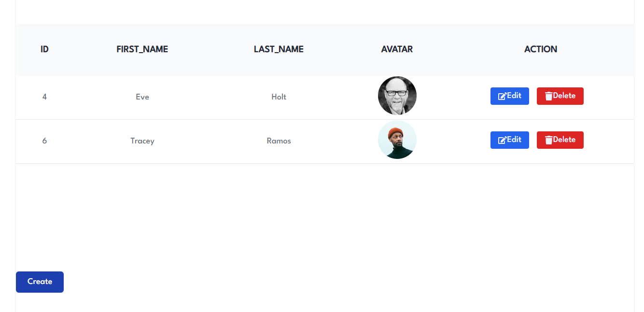Click the LAST_NAME column header

tap(279, 49)
